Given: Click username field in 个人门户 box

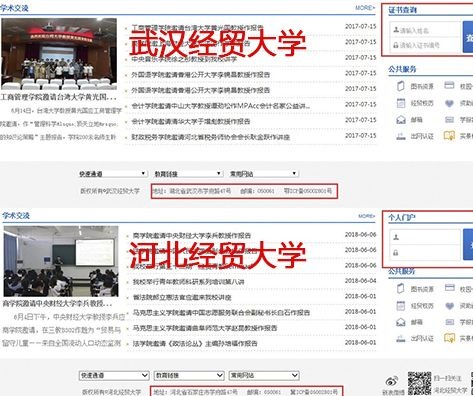Looking at the screenshot, I should point(425,237).
